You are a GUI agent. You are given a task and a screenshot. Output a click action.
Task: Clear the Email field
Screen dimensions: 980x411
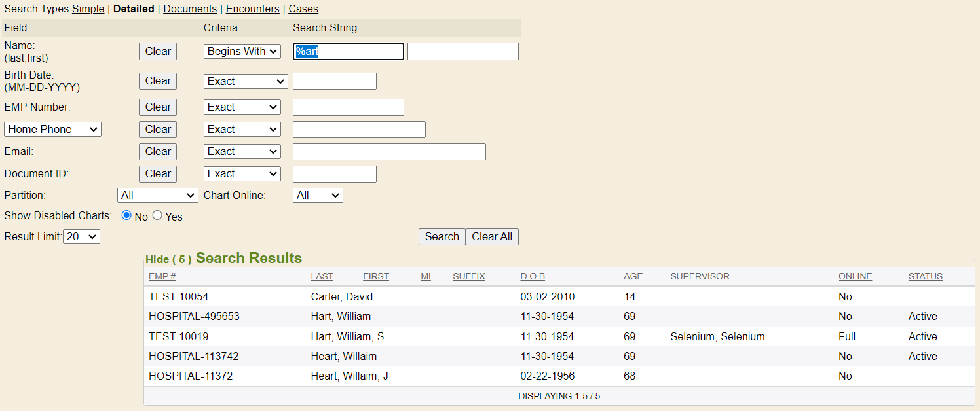[158, 152]
